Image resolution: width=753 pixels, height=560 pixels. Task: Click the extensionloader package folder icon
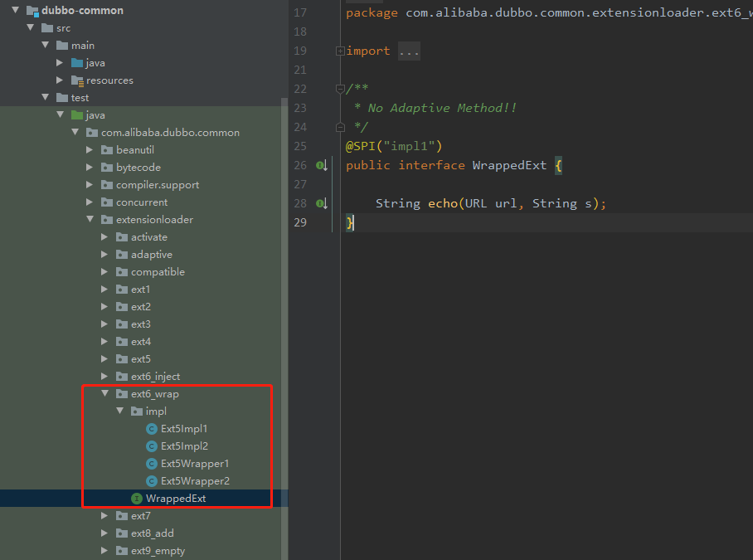click(x=107, y=220)
